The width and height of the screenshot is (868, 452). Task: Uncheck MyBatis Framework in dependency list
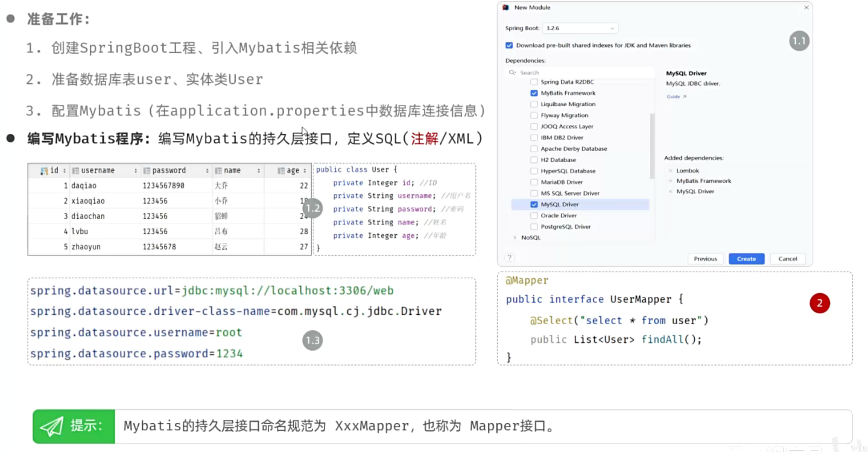point(534,93)
